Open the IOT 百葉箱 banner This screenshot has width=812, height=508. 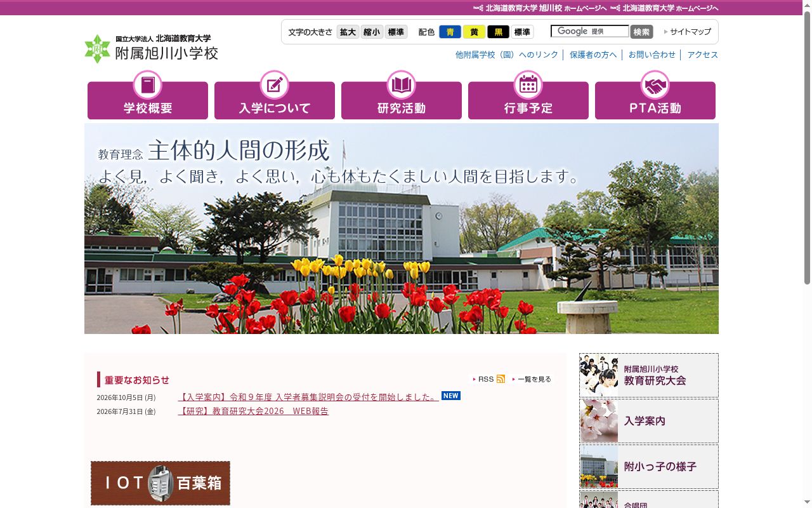click(160, 483)
